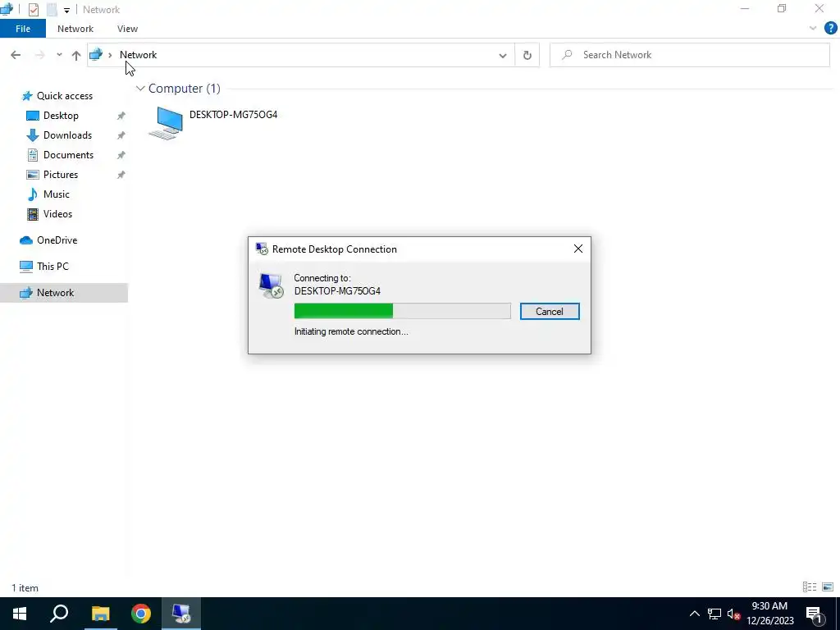Cancel the remote desktop connection

click(550, 311)
